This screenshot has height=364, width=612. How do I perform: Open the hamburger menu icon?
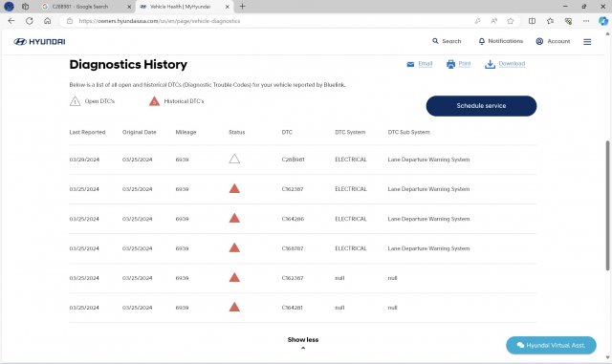(x=587, y=41)
